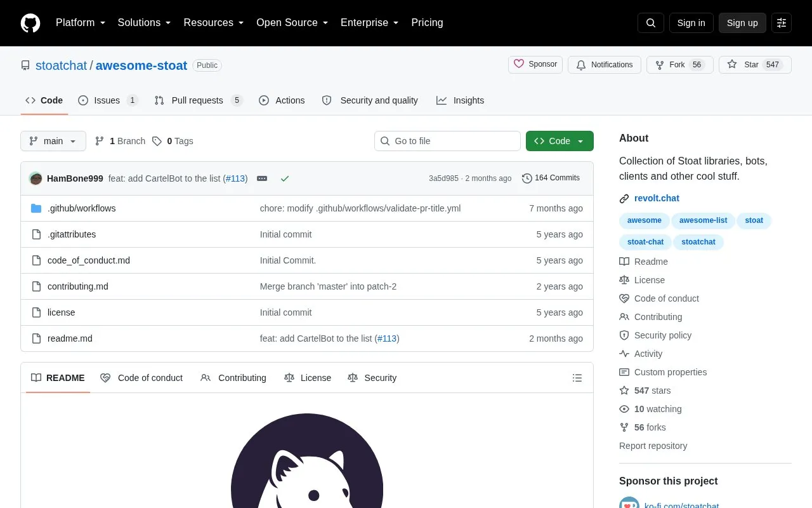The image size is (812, 508).
Task: Select the License README tab
Action: [x=308, y=378]
